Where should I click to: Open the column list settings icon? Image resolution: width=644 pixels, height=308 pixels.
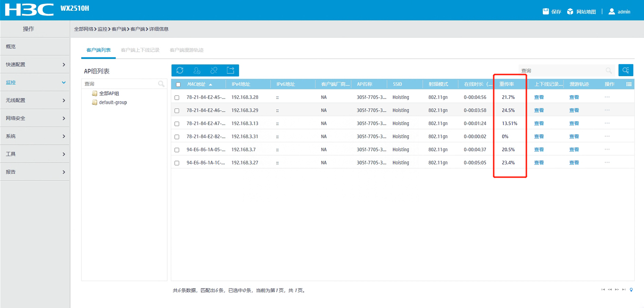tap(629, 84)
